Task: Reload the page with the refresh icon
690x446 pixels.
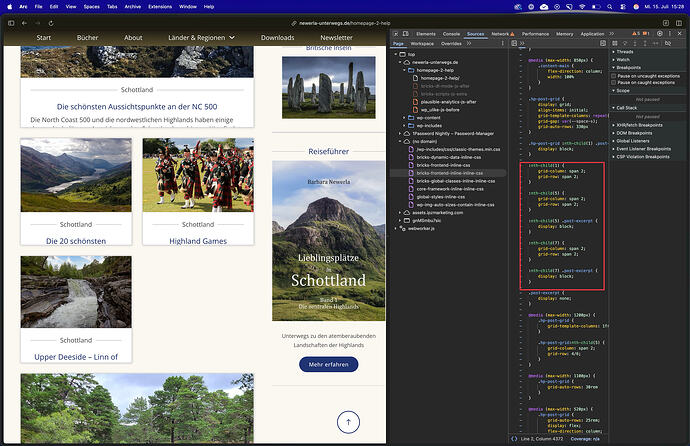Action: (51, 23)
